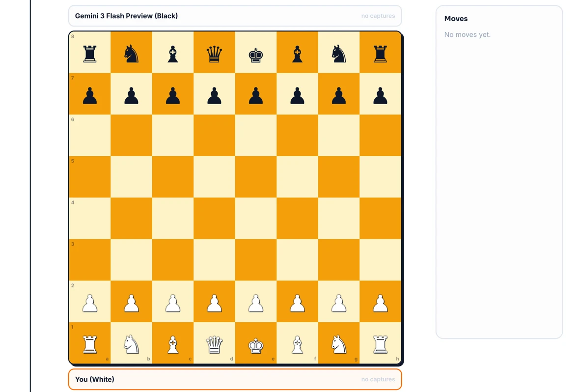This screenshot has height=392, width=579.
Task: Click the Gemini 3 Flash Preview (Black) label
Action: tap(126, 16)
